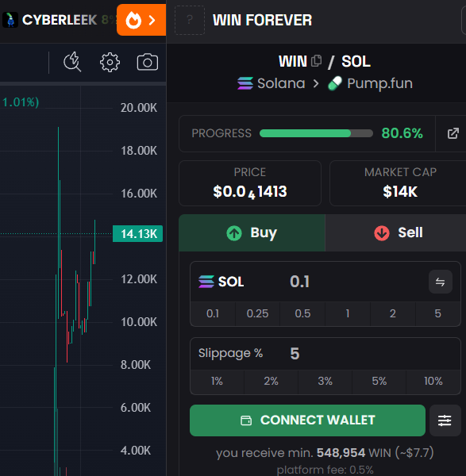466x476 pixels.
Task: Click the platform fee: 0.5% text
Action: click(x=325, y=470)
